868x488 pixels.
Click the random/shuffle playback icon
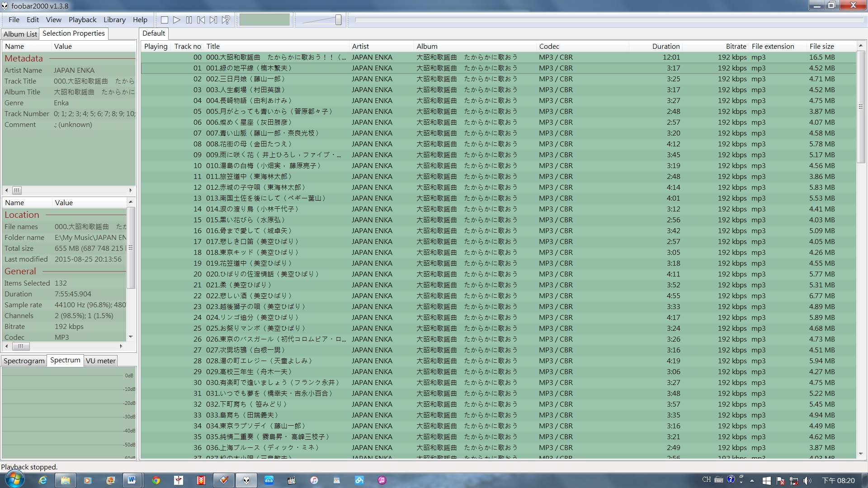[225, 20]
